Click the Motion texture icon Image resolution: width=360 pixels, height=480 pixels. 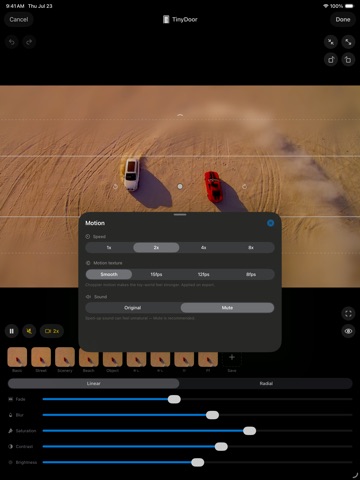click(88, 263)
